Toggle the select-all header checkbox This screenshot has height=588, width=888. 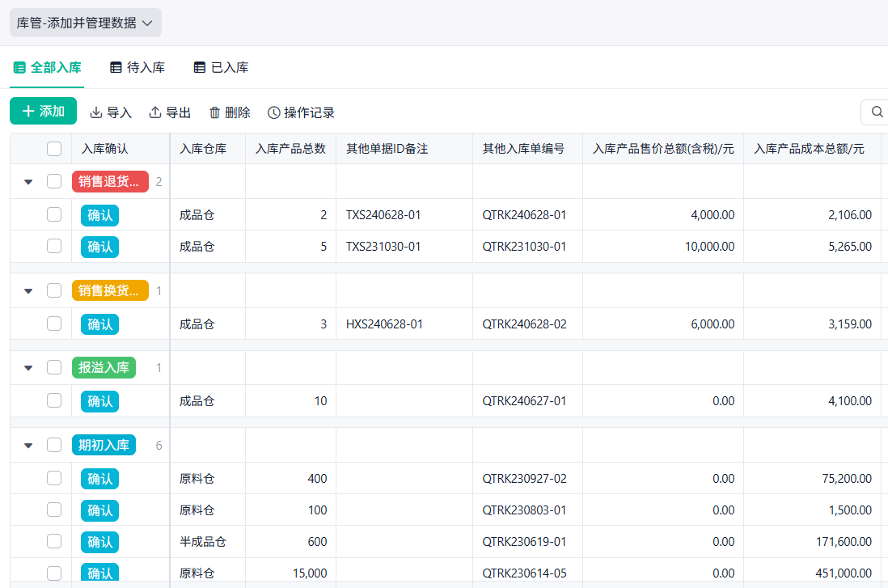(54, 149)
